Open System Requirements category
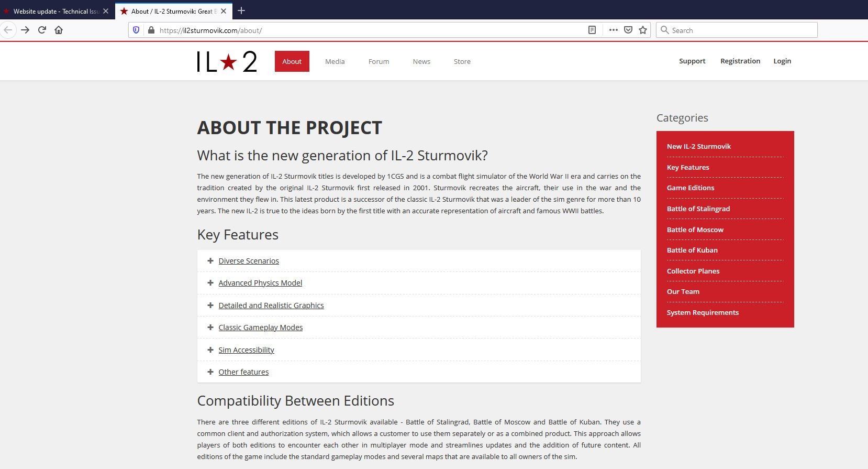The image size is (868, 469). (703, 312)
